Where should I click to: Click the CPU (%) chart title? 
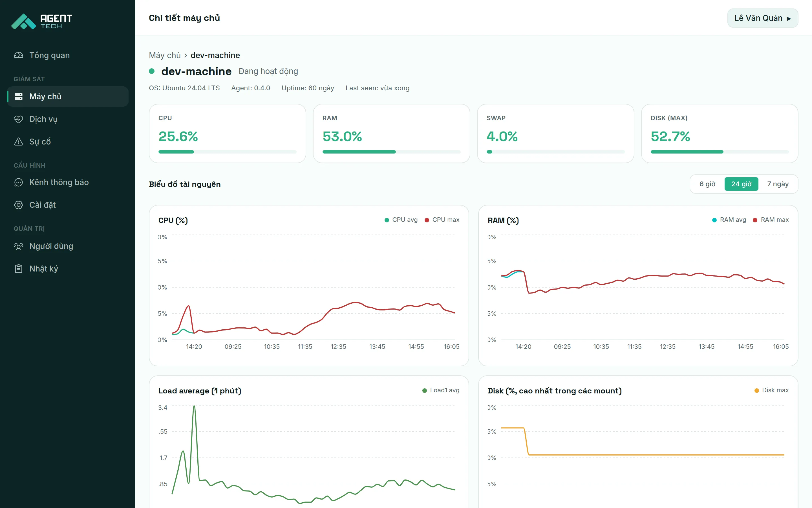[x=173, y=220]
